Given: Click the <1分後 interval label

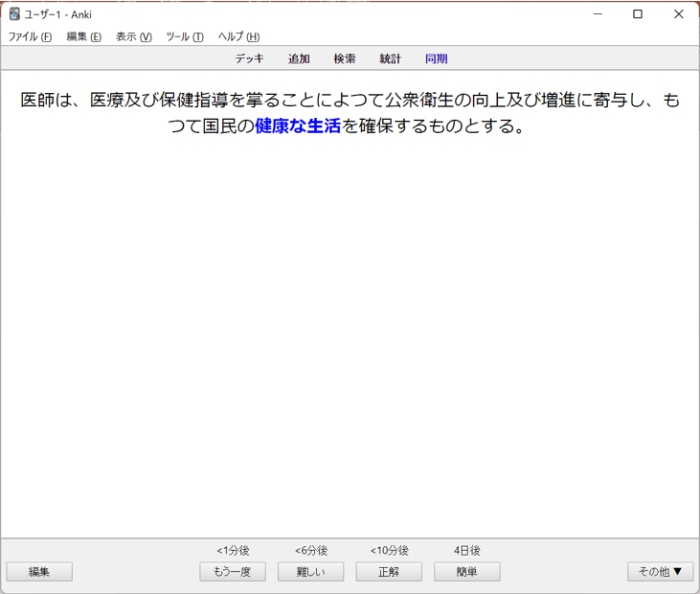Looking at the screenshot, I should (x=233, y=551).
